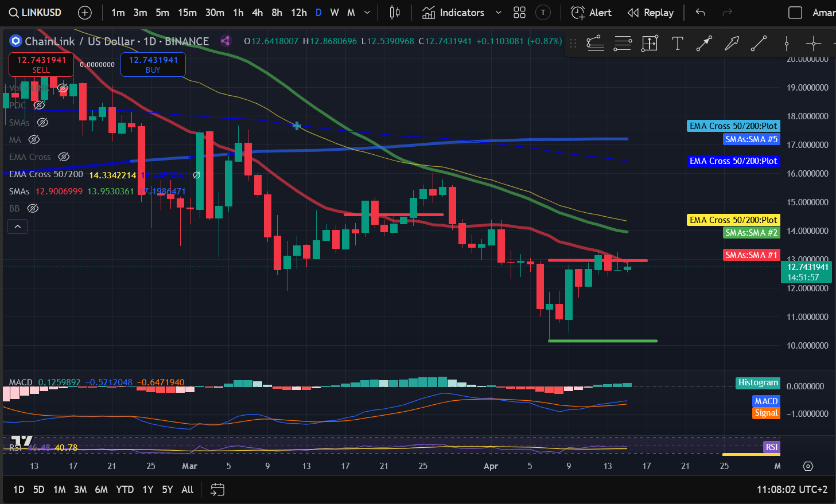This screenshot has width=836, height=504.
Task: Click the ChainLink coin logo
Action: [x=15, y=41]
